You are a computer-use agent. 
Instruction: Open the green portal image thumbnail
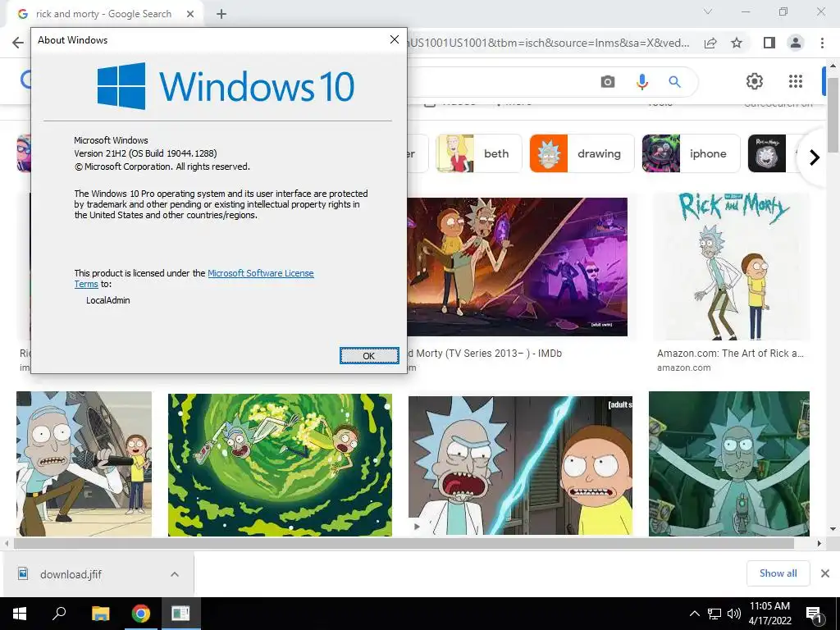[280, 464]
